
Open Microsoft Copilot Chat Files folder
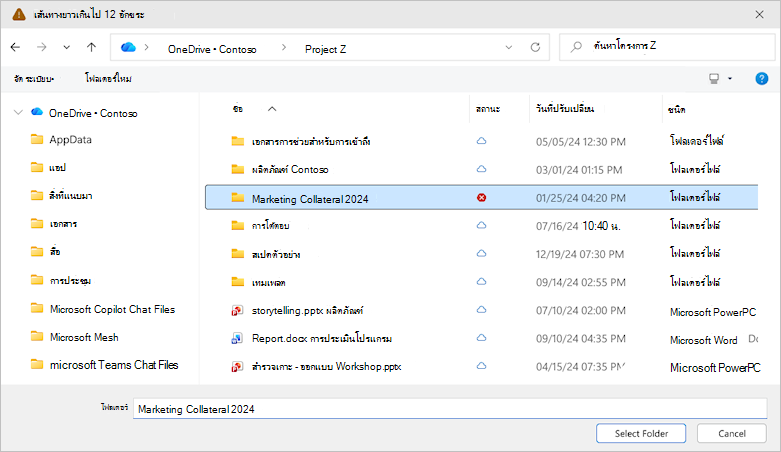point(113,309)
